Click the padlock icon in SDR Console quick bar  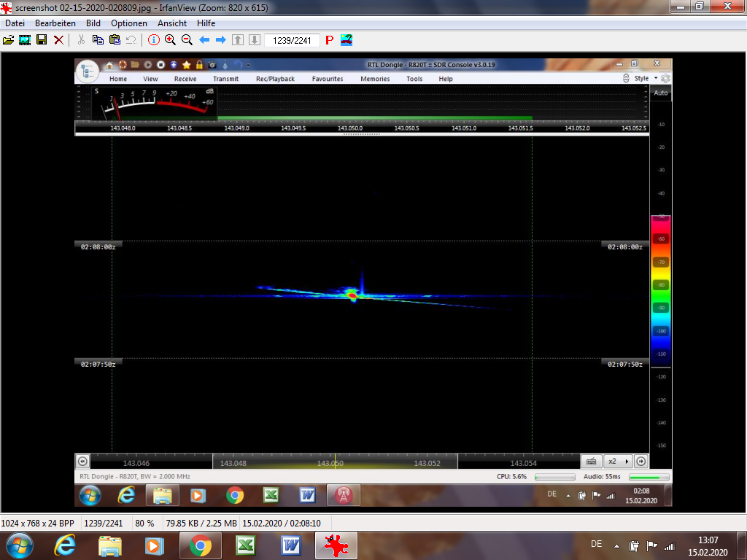coord(199,65)
